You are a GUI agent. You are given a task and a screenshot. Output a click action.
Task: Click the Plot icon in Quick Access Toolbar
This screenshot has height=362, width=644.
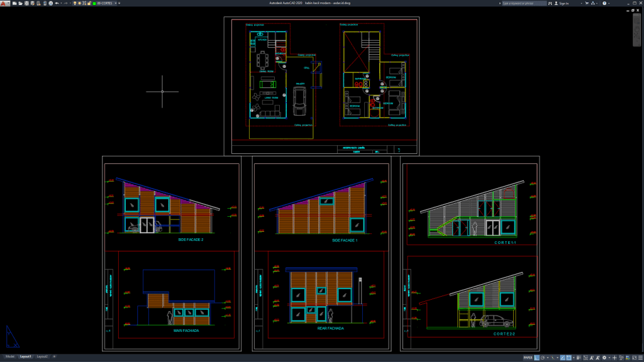click(50, 4)
